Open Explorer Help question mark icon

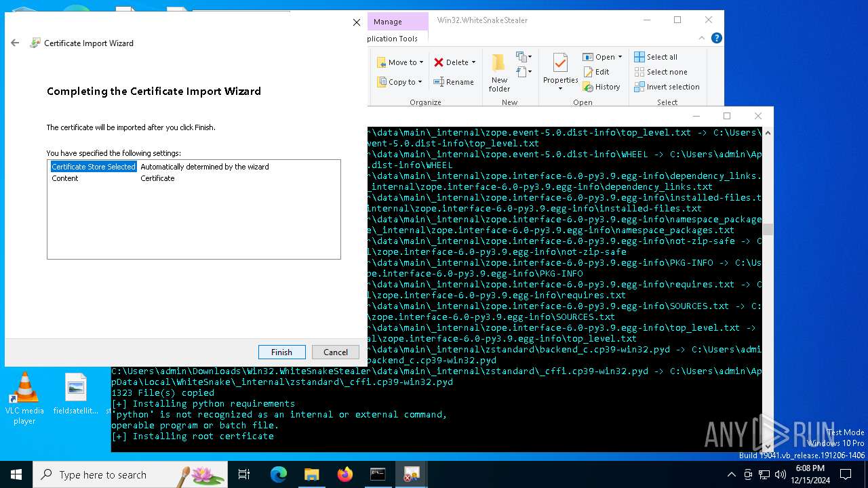(x=717, y=38)
